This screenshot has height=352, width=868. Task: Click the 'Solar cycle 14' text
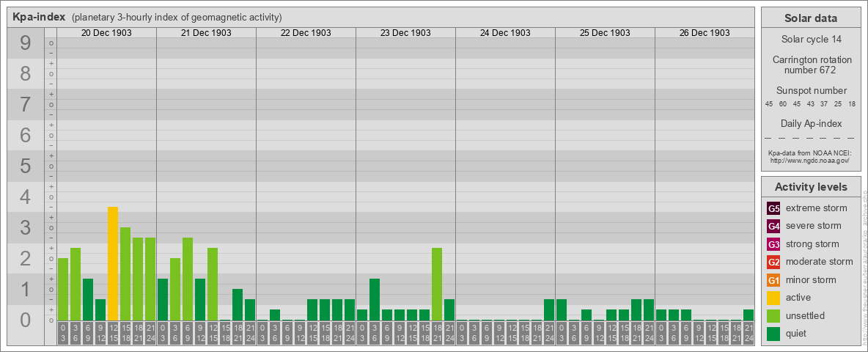811,40
